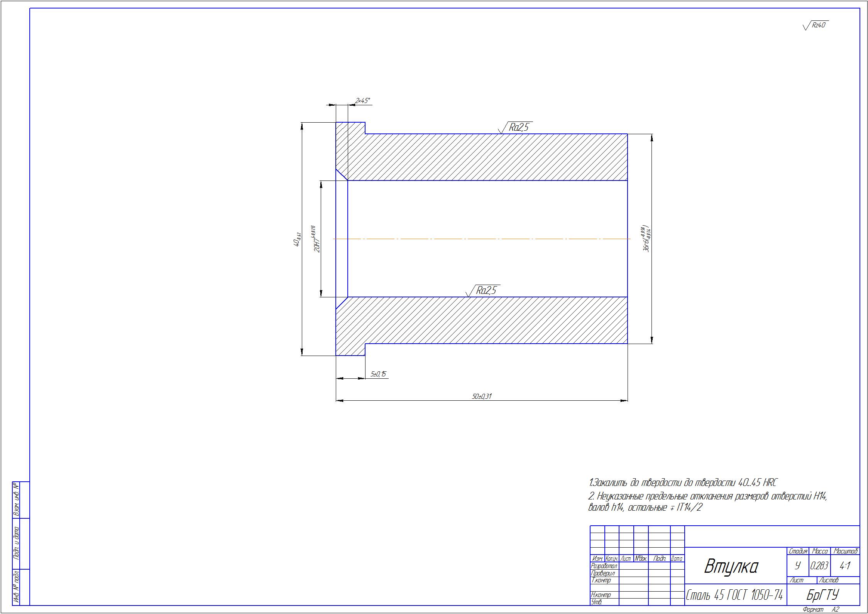This screenshot has width=868, height=614.
Task: Click the Кол.уч. column header
Action: (x=612, y=558)
